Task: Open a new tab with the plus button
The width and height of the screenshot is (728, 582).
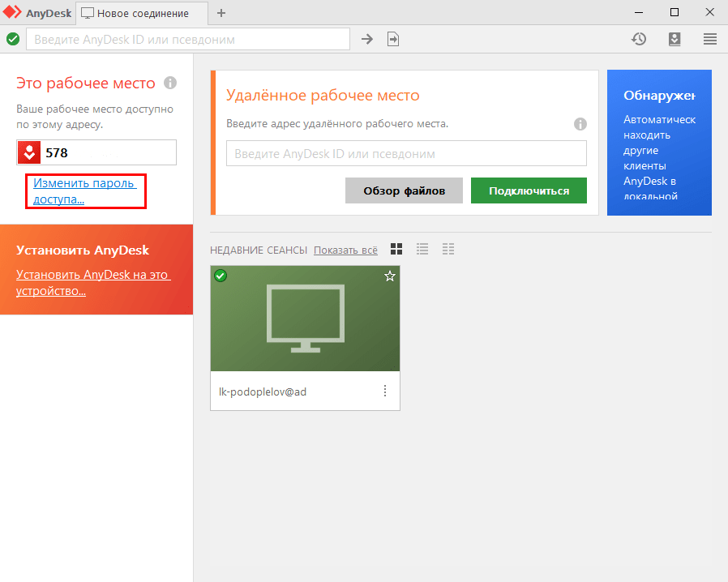Action: point(221,13)
